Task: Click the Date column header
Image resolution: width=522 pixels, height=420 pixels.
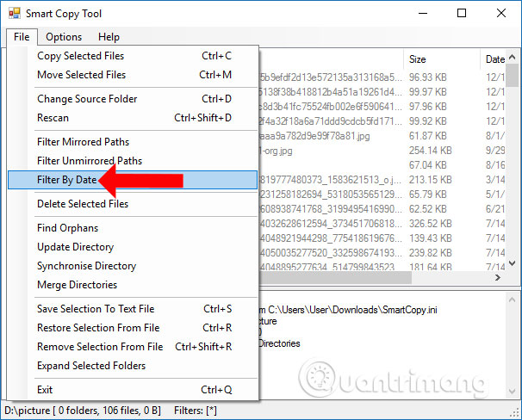Action: tap(494, 59)
